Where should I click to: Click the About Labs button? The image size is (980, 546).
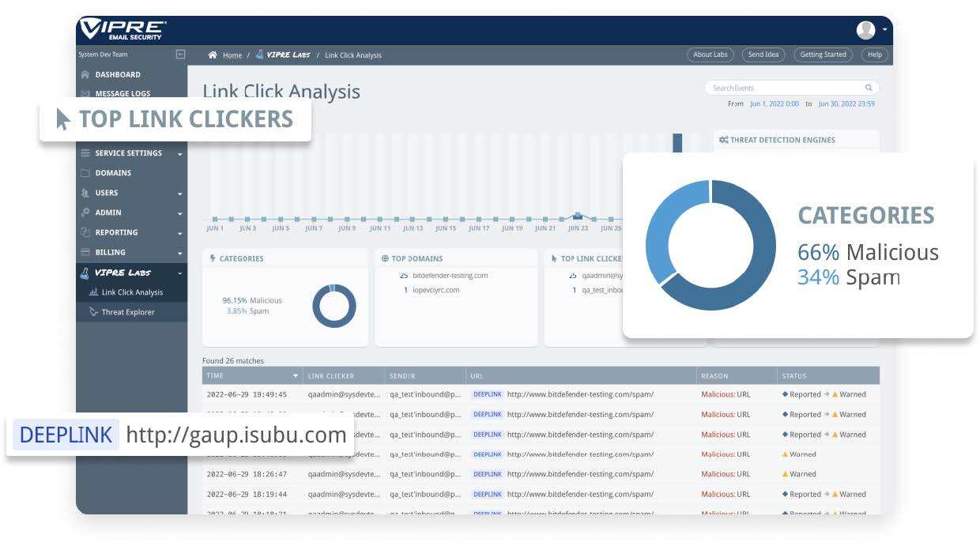point(710,55)
